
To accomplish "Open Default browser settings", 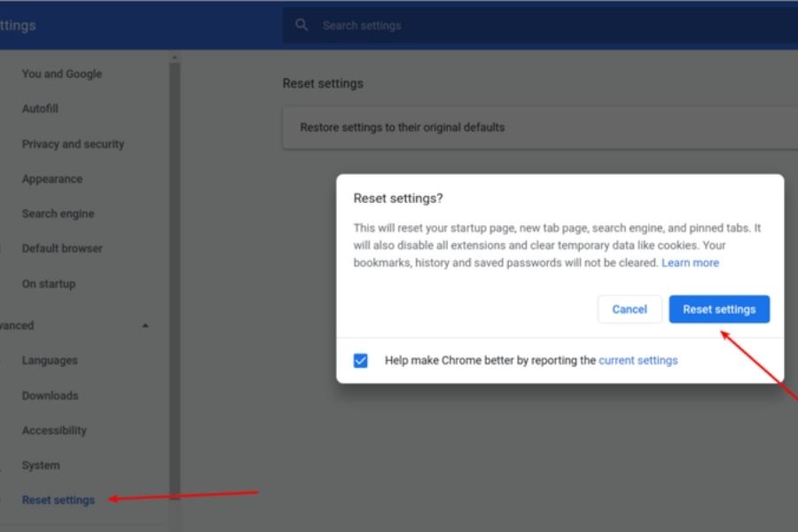I will tap(62, 249).
